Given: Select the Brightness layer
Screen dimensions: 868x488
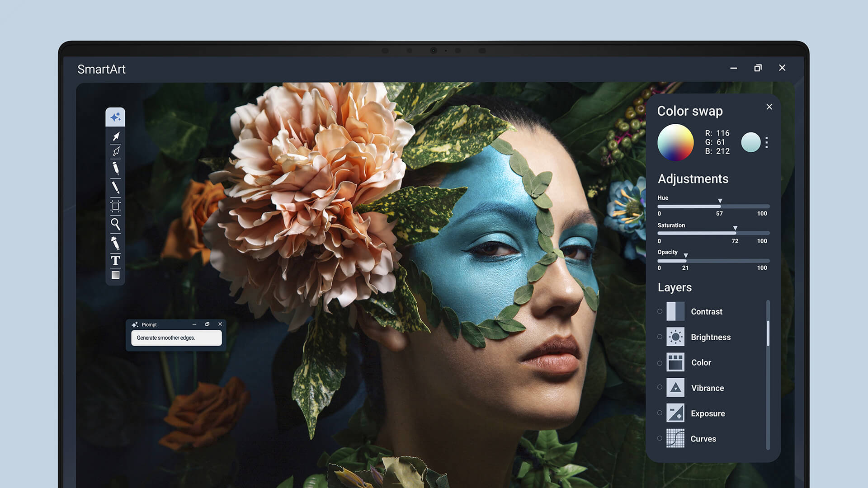Looking at the screenshot, I should click(710, 337).
